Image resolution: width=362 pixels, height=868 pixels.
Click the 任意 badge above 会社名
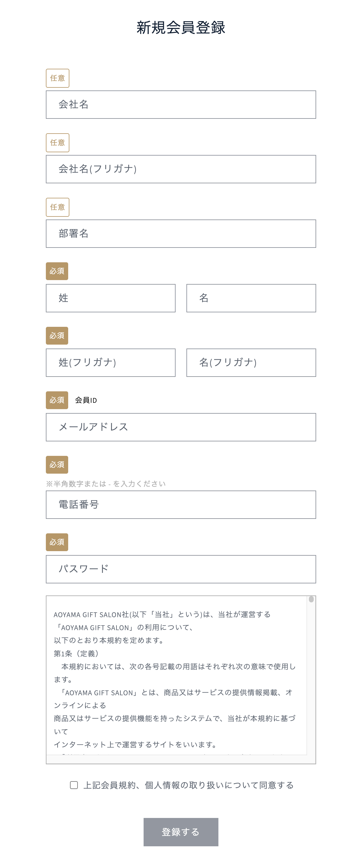tap(57, 78)
